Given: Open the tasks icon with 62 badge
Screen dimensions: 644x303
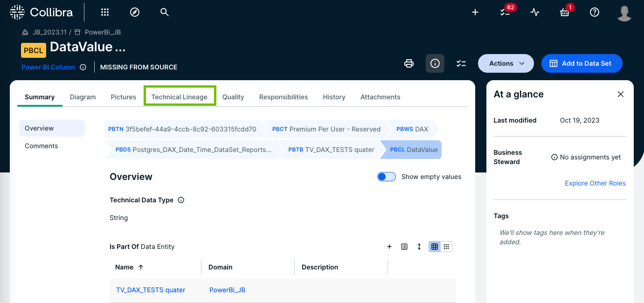Looking at the screenshot, I should pos(505,13).
